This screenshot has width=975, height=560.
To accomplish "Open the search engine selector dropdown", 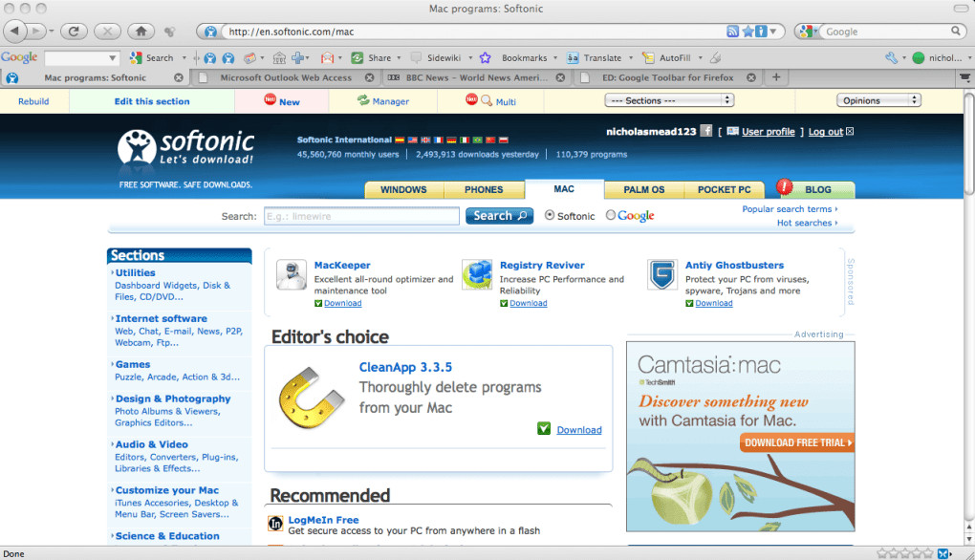I will (x=808, y=32).
